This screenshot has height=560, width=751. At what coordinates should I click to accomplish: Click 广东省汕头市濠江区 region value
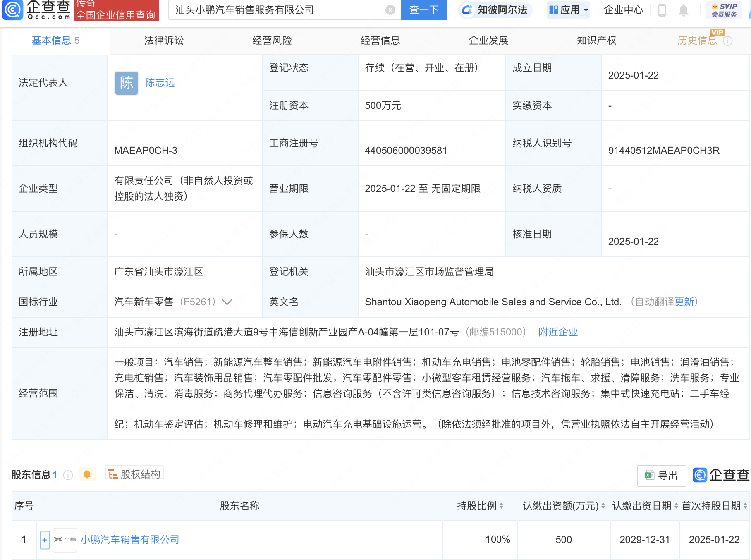tap(159, 272)
